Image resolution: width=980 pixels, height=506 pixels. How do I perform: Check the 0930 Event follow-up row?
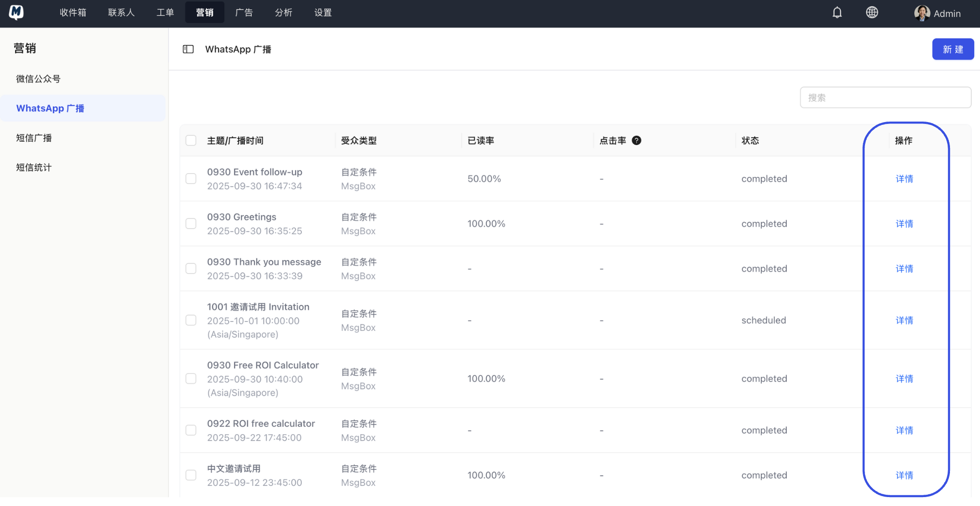click(191, 179)
